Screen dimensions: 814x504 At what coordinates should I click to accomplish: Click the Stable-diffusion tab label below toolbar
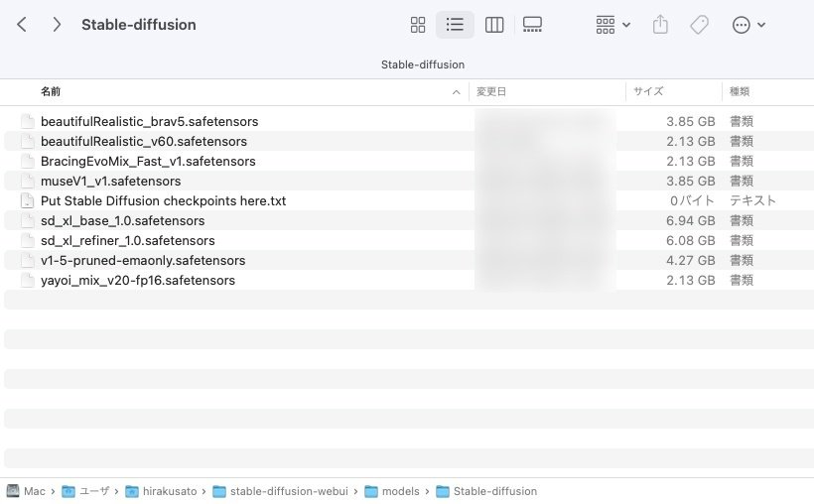coord(423,64)
